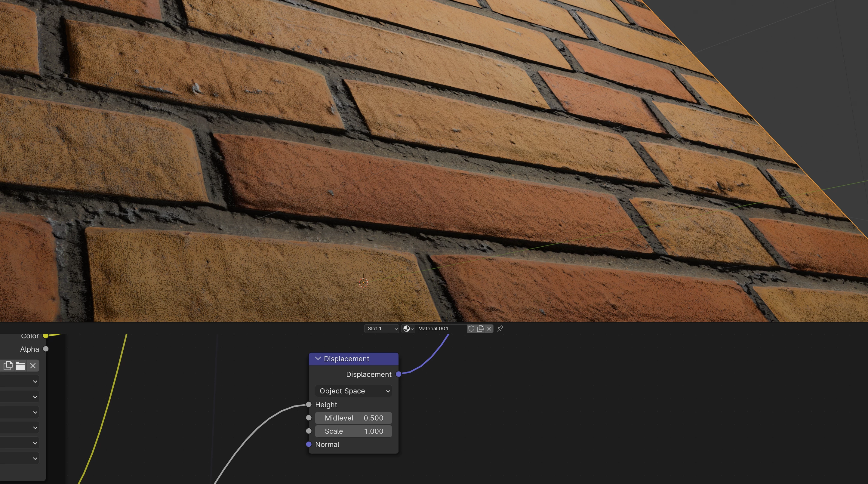Toggle the pin icon beside Material.001
Screen dimensions: 868x484
coord(500,328)
